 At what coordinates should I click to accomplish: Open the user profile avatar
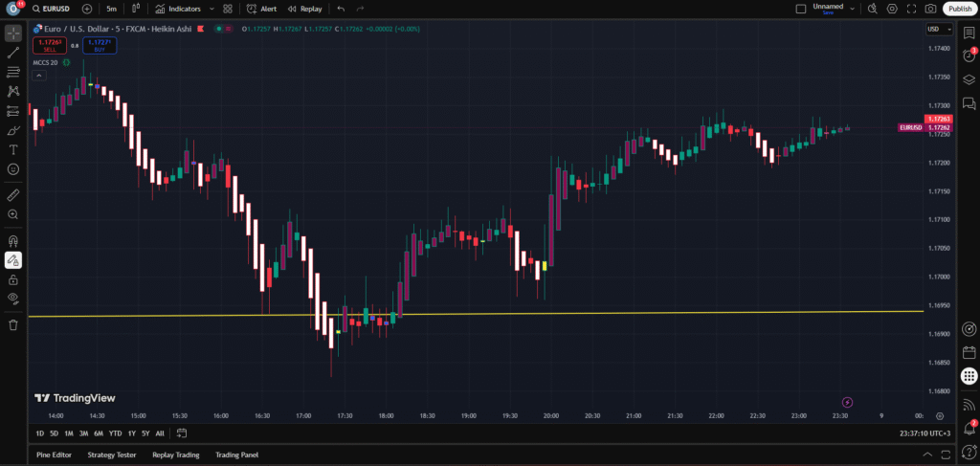point(13,9)
